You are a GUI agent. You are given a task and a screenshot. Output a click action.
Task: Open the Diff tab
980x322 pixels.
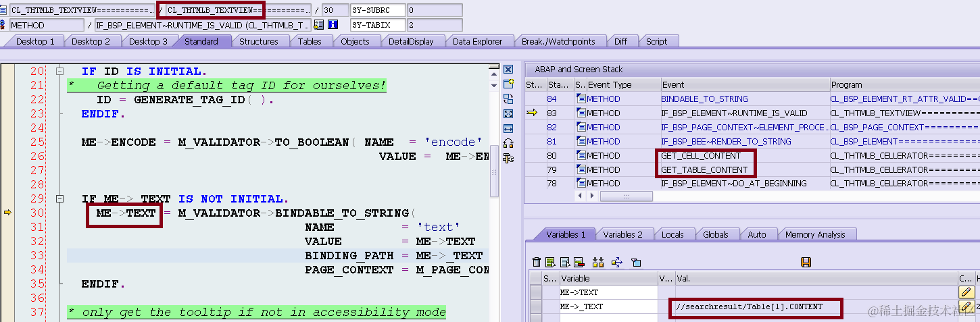tap(620, 41)
